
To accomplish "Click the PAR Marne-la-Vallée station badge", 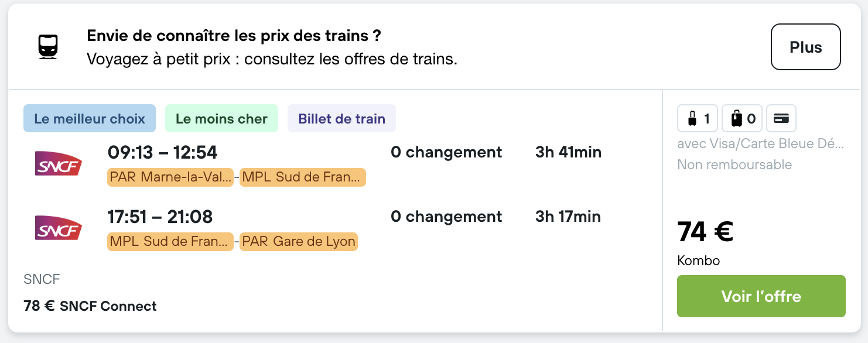I will click(x=170, y=177).
